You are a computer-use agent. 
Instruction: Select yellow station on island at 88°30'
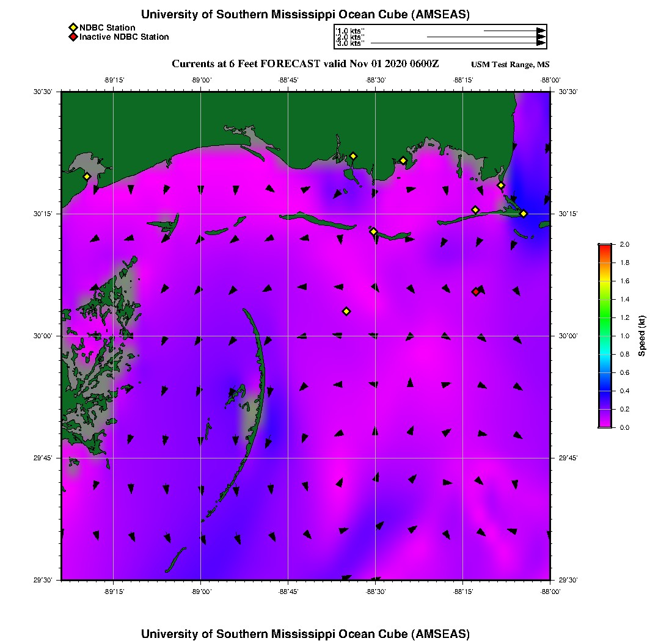[374, 231]
